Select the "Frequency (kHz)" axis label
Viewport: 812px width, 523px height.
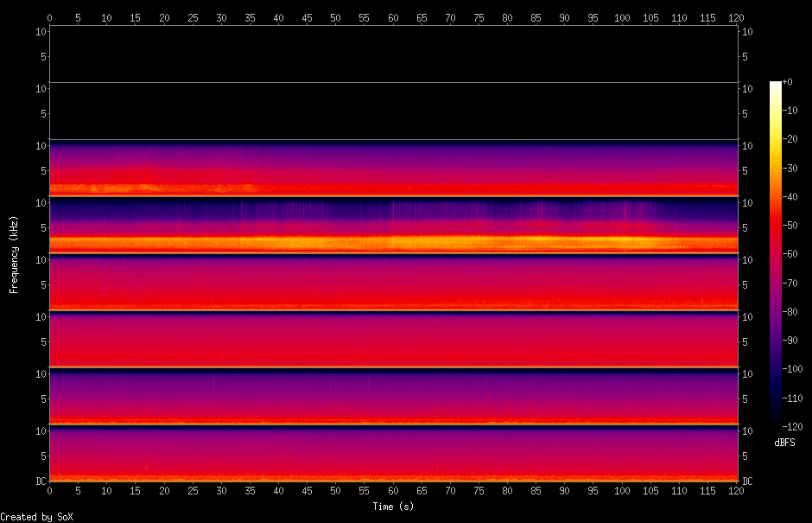(x=14, y=254)
